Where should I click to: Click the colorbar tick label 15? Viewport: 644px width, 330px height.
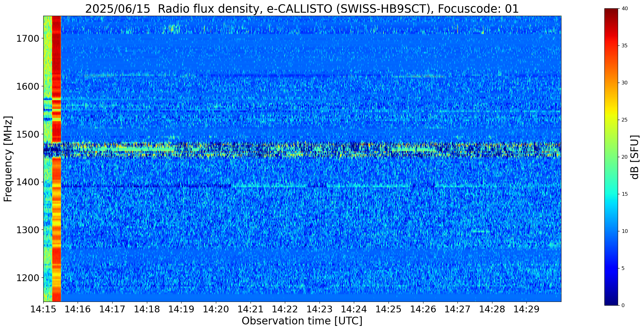(x=624, y=194)
